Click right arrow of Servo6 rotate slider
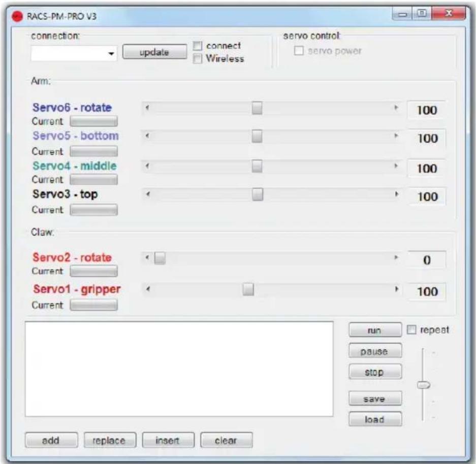This screenshot has width=476, height=464. coord(396,108)
